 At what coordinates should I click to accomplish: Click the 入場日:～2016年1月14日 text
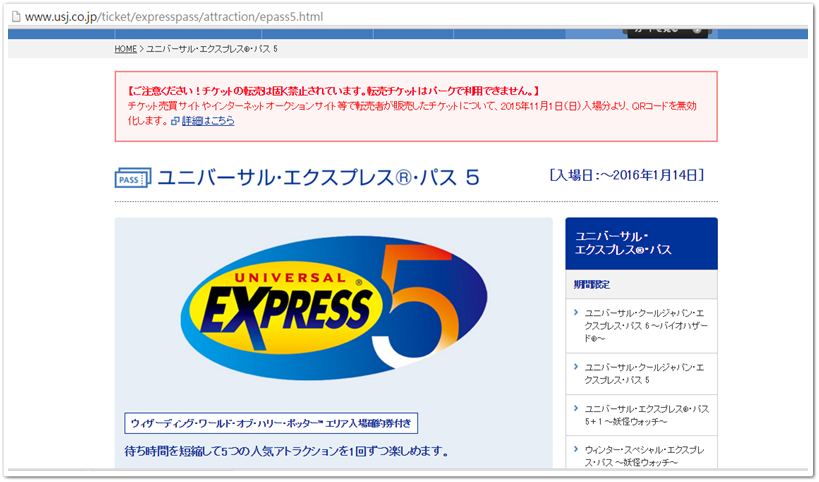(x=627, y=175)
